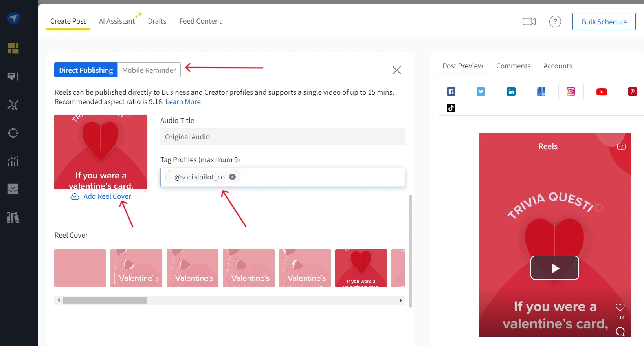This screenshot has height=346, width=644.
Task: Switch to Direct Publishing mode
Action: tap(86, 70)
